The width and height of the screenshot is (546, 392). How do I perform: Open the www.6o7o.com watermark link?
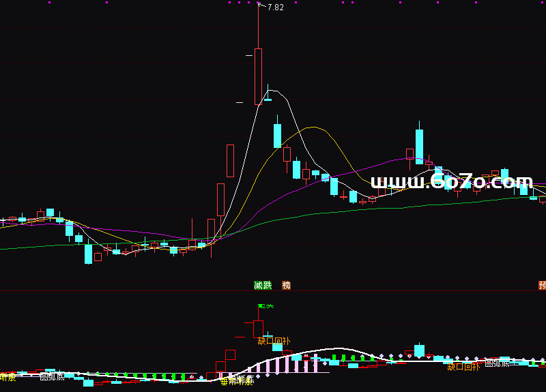click(x=451, y=182)
